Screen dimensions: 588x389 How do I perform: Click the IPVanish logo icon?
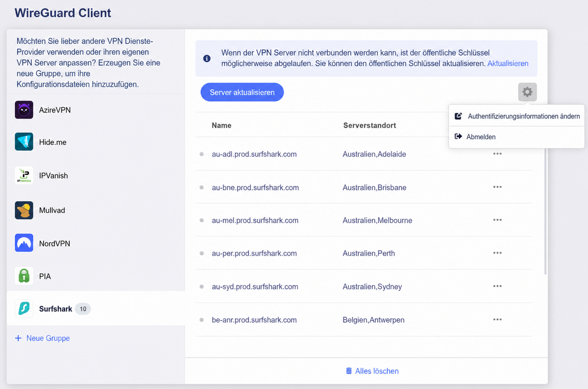pyautogui.click(x=24, y=175)
